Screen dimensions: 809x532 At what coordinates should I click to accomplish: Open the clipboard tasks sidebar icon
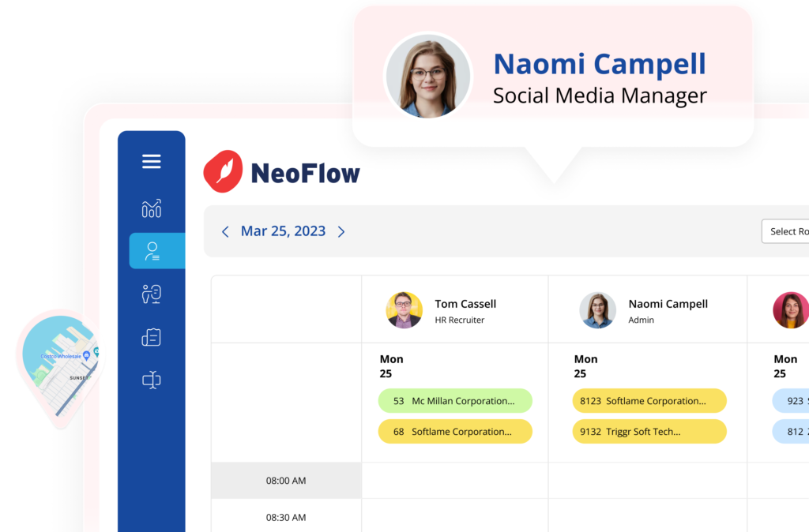point(152,337)
